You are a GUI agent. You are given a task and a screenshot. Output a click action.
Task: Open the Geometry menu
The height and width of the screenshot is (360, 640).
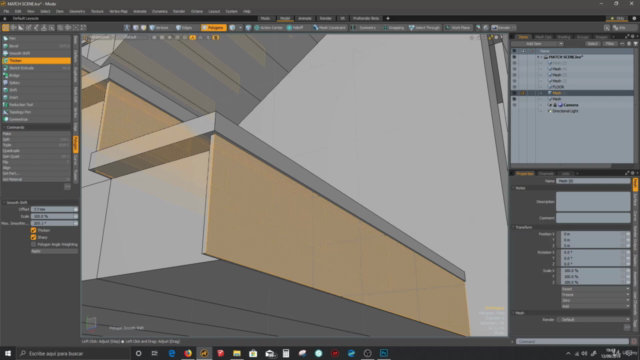pyautogui.click(x=77, y=11)
